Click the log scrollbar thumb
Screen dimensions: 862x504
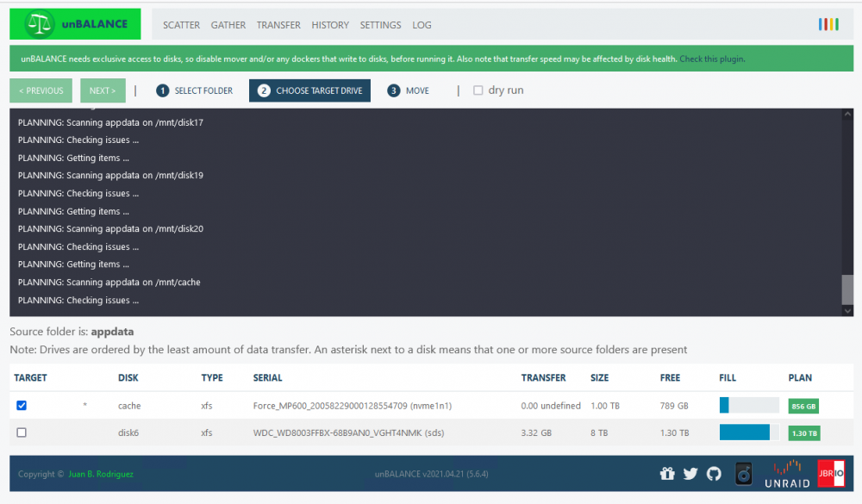point(847,289)
